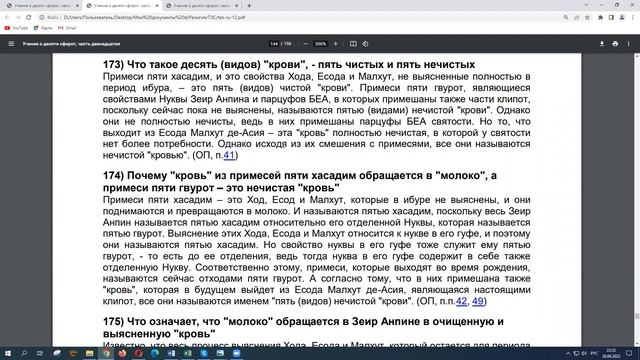Zoom in the PDF document
This screenshot has height=360, width=640.
pos(336,44)
